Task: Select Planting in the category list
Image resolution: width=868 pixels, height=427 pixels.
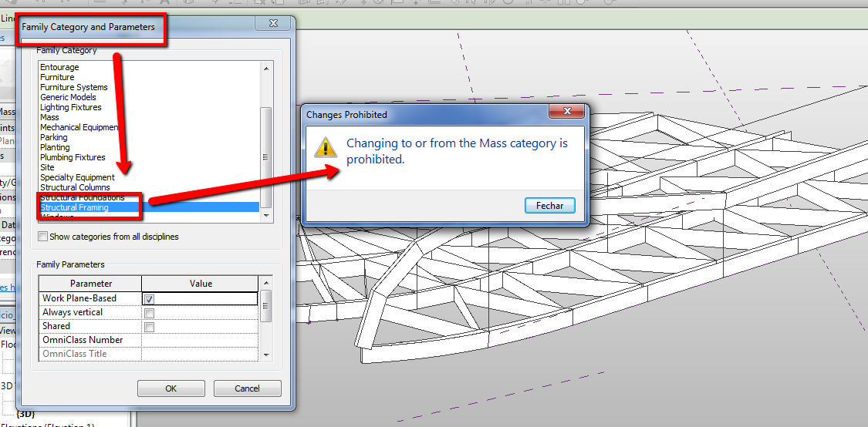Action: 55,147
